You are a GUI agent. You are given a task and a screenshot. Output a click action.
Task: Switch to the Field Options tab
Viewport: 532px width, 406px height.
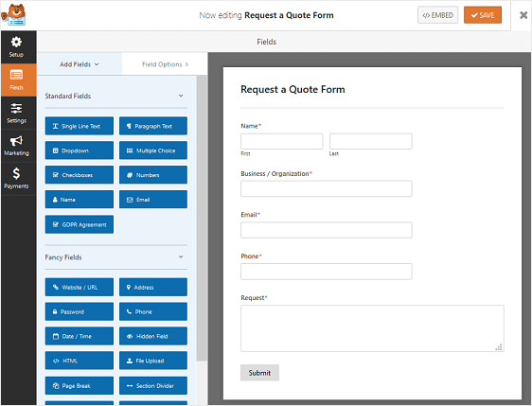pyautogui.click(x=165, y=64)
